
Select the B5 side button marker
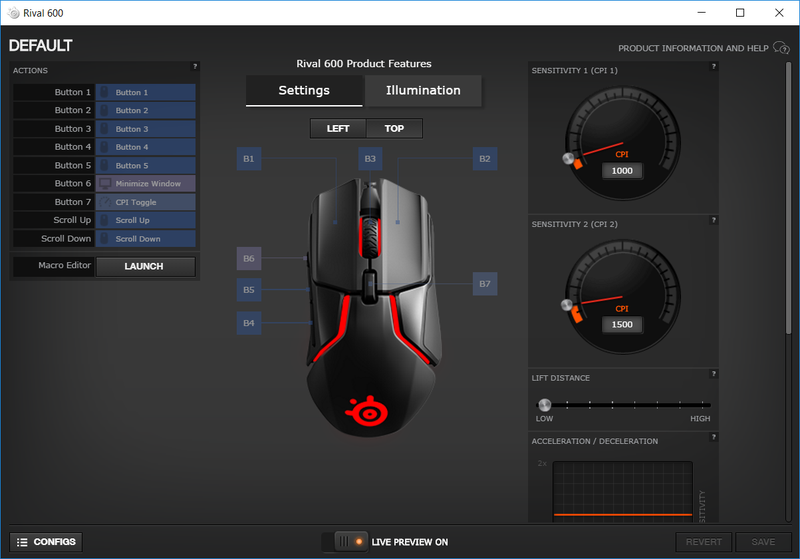click(249, 290)
